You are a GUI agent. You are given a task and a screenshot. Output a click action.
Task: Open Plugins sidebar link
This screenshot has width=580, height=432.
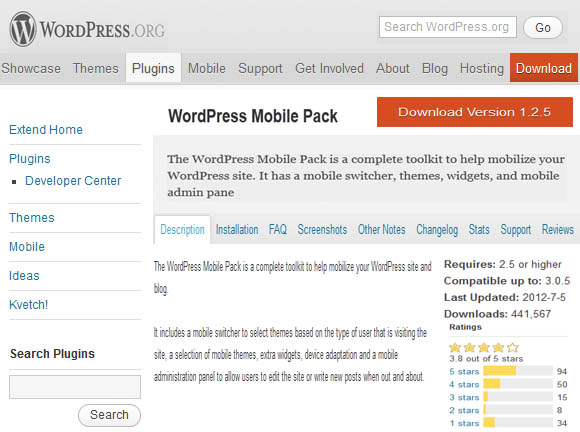(30, 159)
